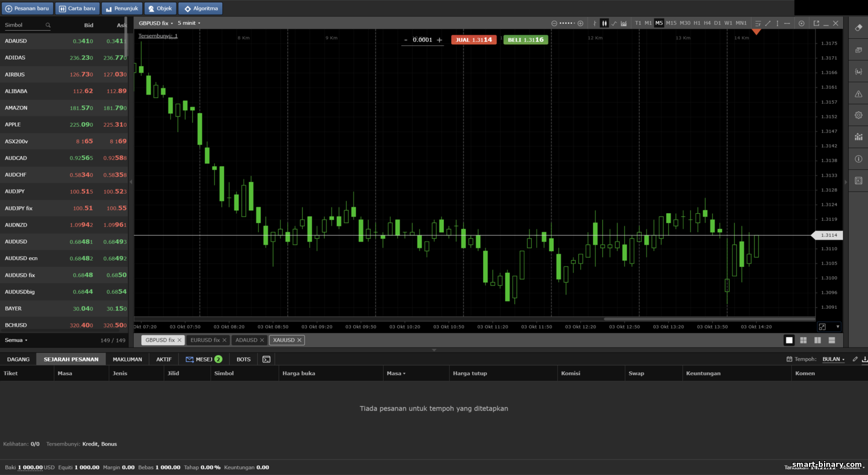Screen dimensions: 868x475
Task: Open the Algoritma button
Action: (x=200, y=9)
